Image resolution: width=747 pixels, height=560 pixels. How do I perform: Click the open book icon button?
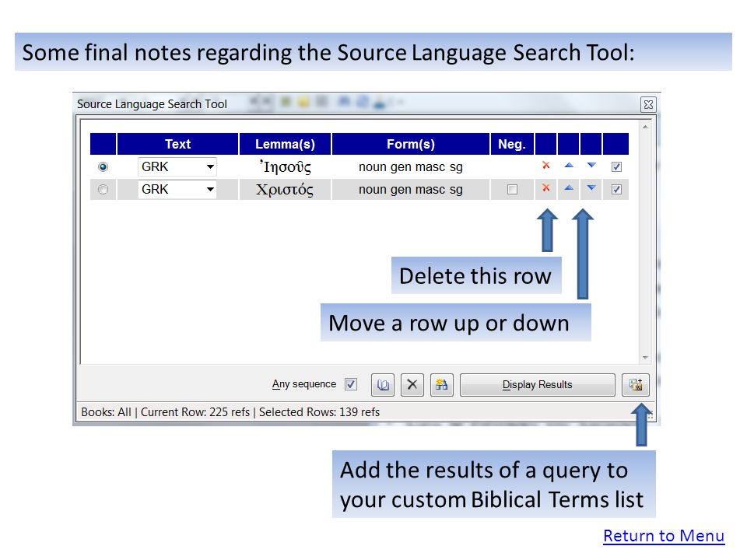383,385
